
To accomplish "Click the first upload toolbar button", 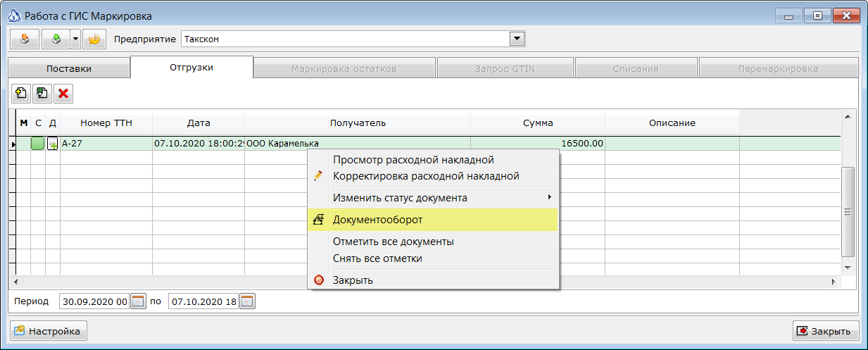I will (25, 39).
